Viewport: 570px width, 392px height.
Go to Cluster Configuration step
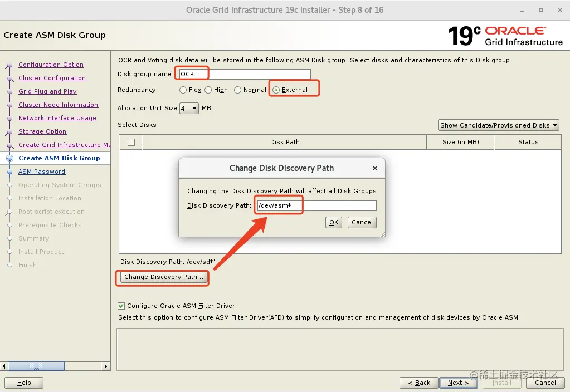click(x=52, y=78)
